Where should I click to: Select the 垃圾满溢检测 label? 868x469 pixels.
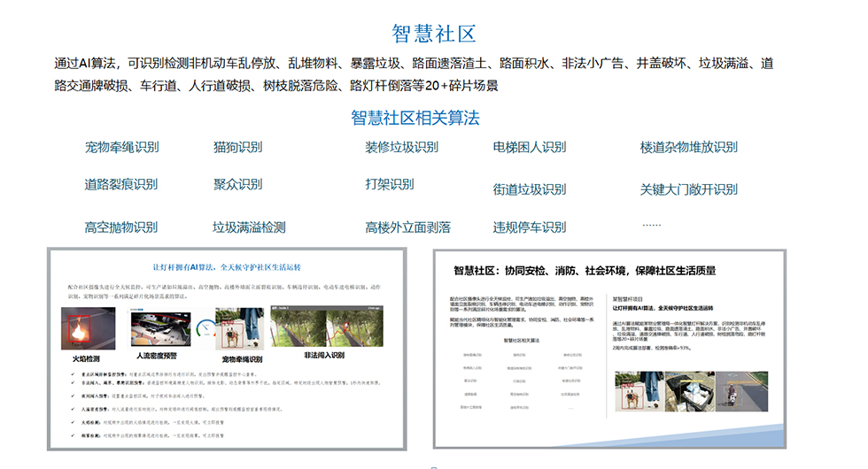click(249, 227)
